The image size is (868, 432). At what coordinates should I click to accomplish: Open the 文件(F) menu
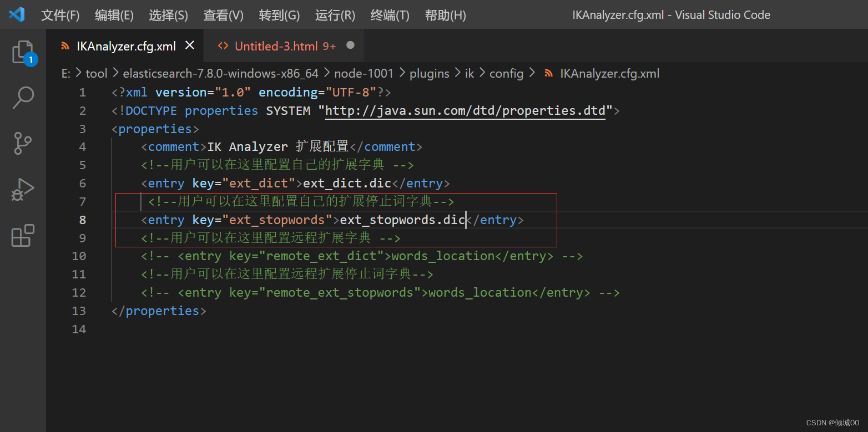coord(60,15)
